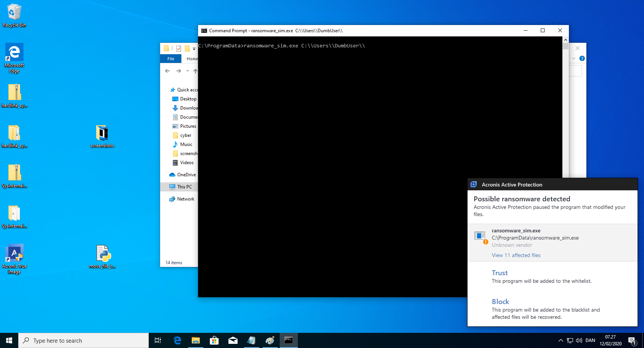Open the Action Center notifications icon

(632, 340)
